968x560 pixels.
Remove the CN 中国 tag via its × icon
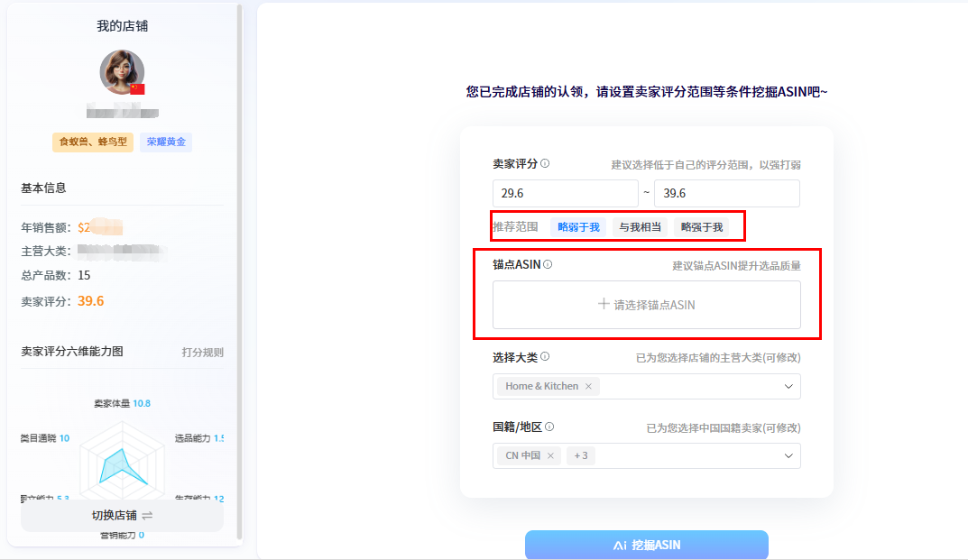click(552, 455)
